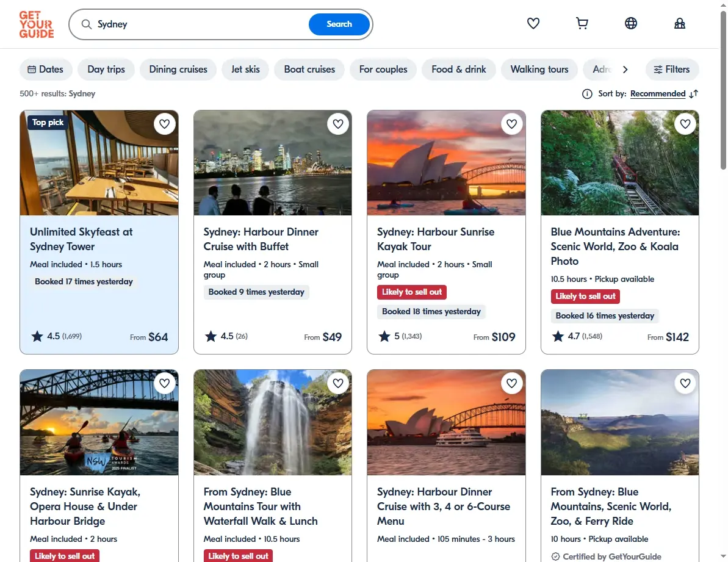The width and height of the screenshot is (728, 562).
Task: Select the Walking tours filter chip
Action: pos(539,69)
